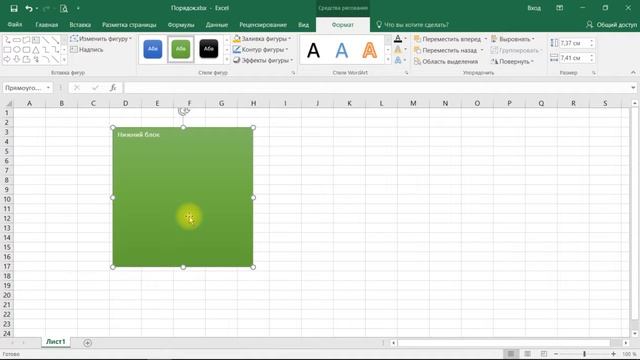Open the Разметка страницы tab
This screenshot has height=360, width=640.
pos(129,24)
